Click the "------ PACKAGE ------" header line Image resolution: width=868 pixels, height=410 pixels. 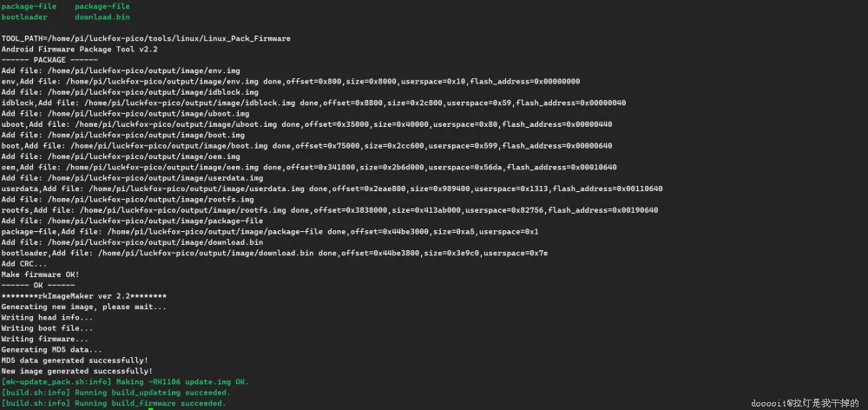49,60
